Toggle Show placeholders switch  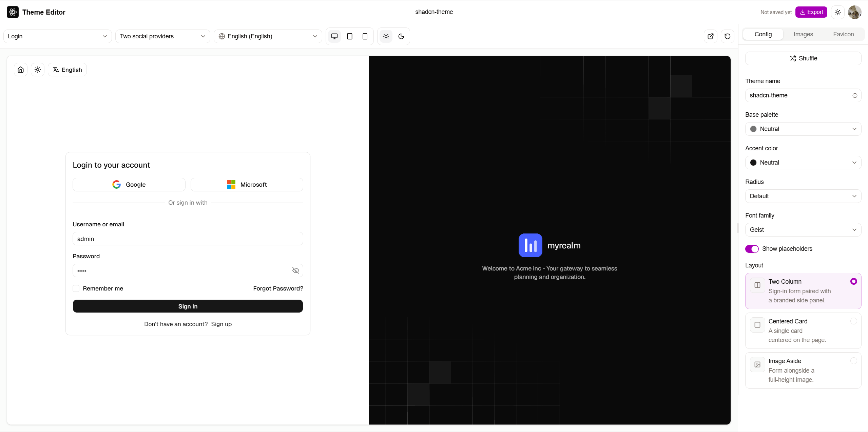[752, 249]
